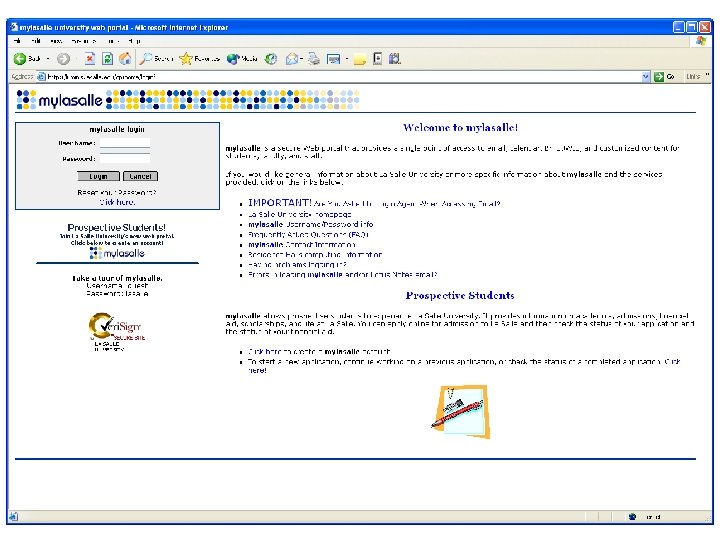
Task: Click the 'Click here' reset password link
Action: click(117, 202)
